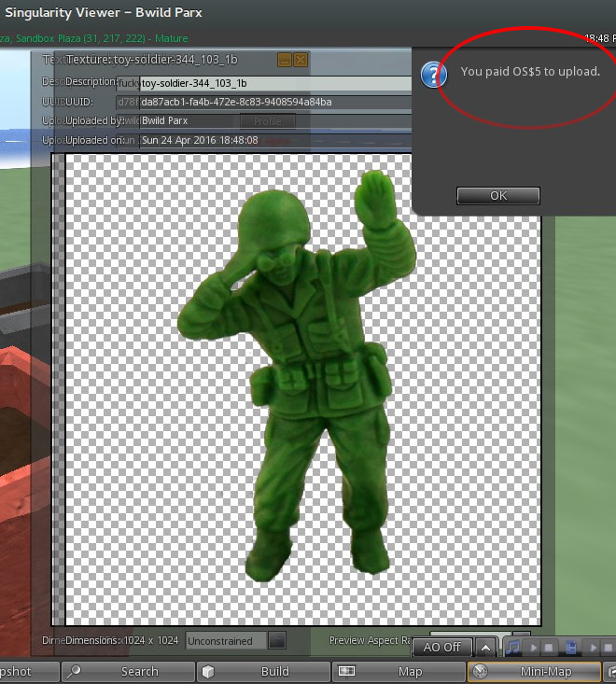Expand the aspect ratio dropdown arrow
Image resolution: width=616 pixels, height=684 pixels.
coord(277,641)
